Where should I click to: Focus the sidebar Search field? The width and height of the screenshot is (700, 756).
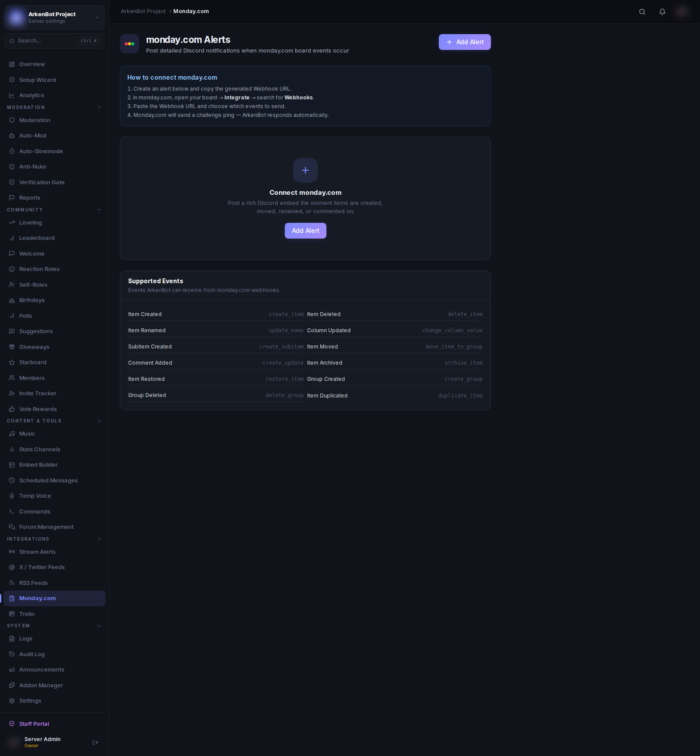click(x=54, y=41)
